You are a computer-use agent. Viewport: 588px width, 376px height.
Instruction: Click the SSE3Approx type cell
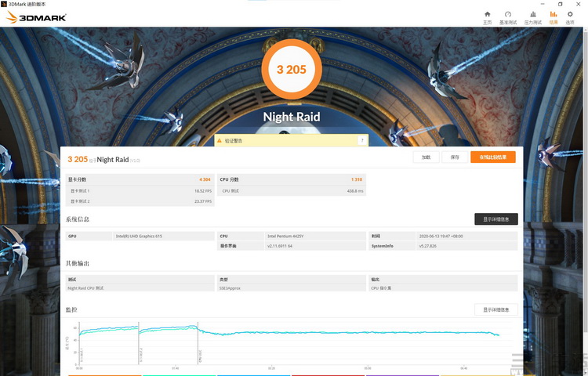click(292, 288)
